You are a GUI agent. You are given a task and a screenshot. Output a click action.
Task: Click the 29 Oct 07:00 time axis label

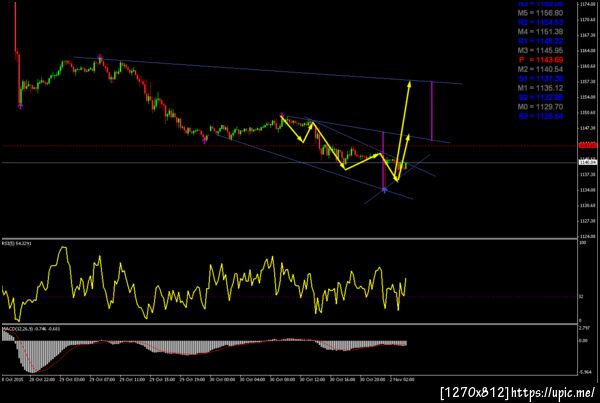coord(102,379)
